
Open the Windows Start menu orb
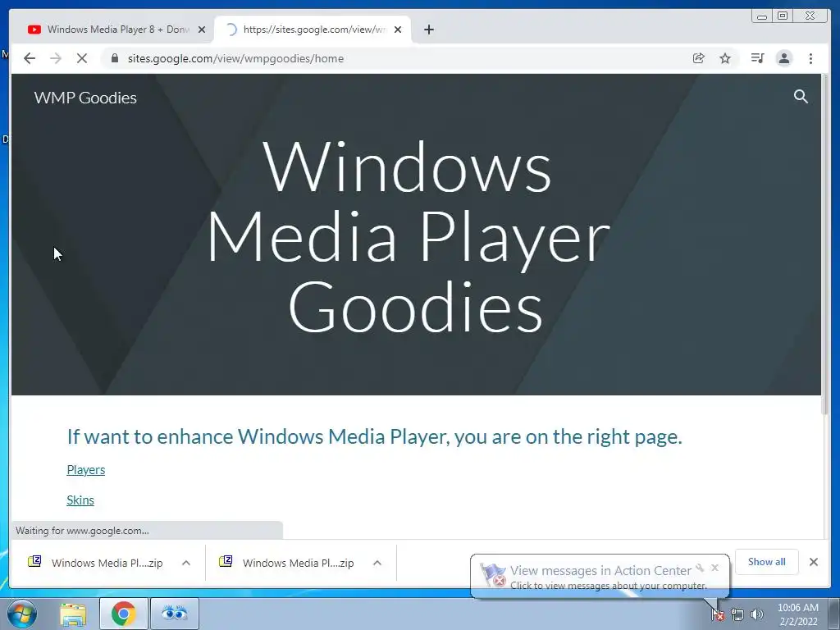(22, 614)
